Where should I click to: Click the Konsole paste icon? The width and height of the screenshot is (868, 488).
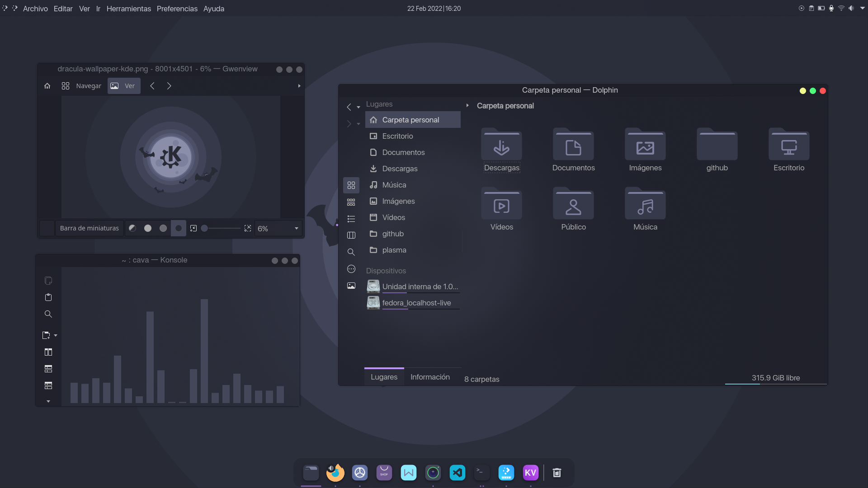click(48, 297)
